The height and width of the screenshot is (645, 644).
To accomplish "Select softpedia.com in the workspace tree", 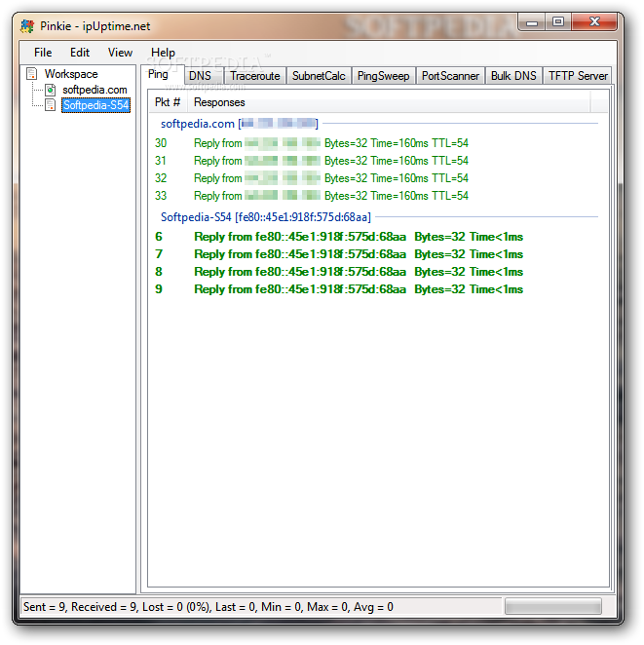I will [95, 90].
